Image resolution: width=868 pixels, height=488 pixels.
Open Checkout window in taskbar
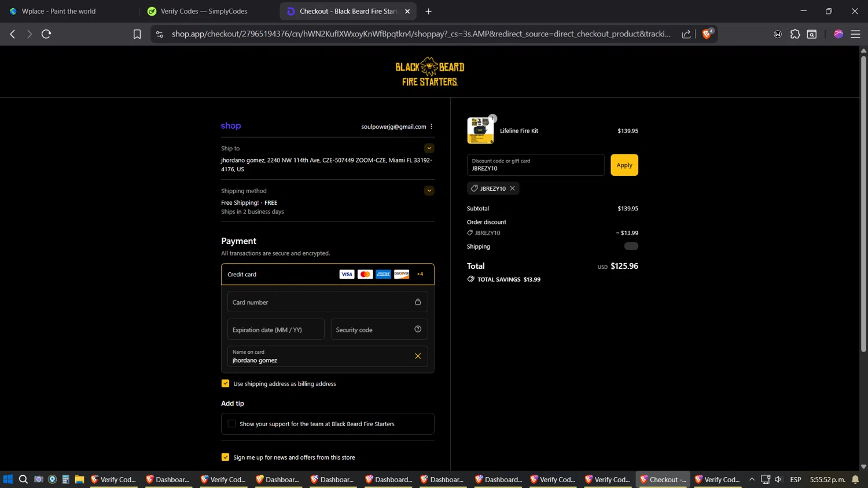[663, 479]
